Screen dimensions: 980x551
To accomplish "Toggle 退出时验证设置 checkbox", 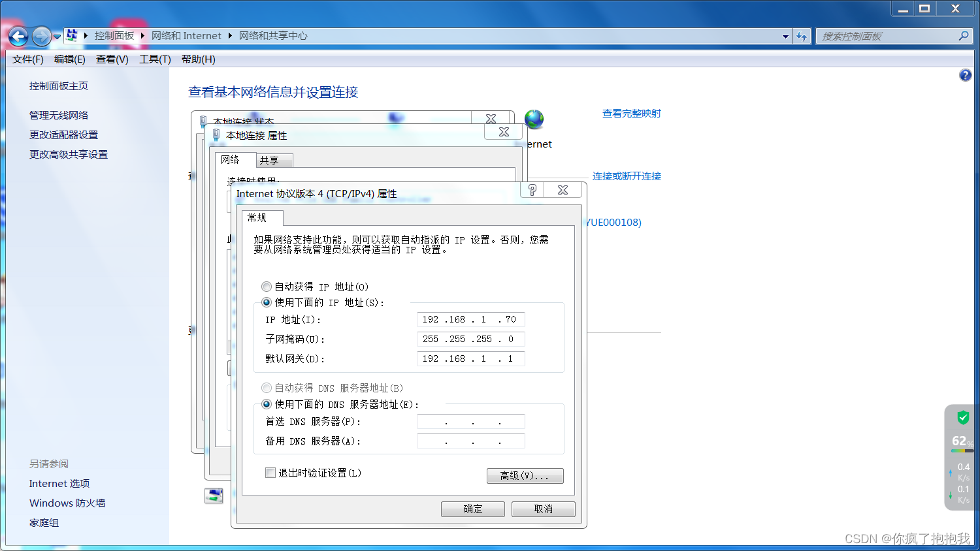I will pyautogui.click(x=270, y=473).
